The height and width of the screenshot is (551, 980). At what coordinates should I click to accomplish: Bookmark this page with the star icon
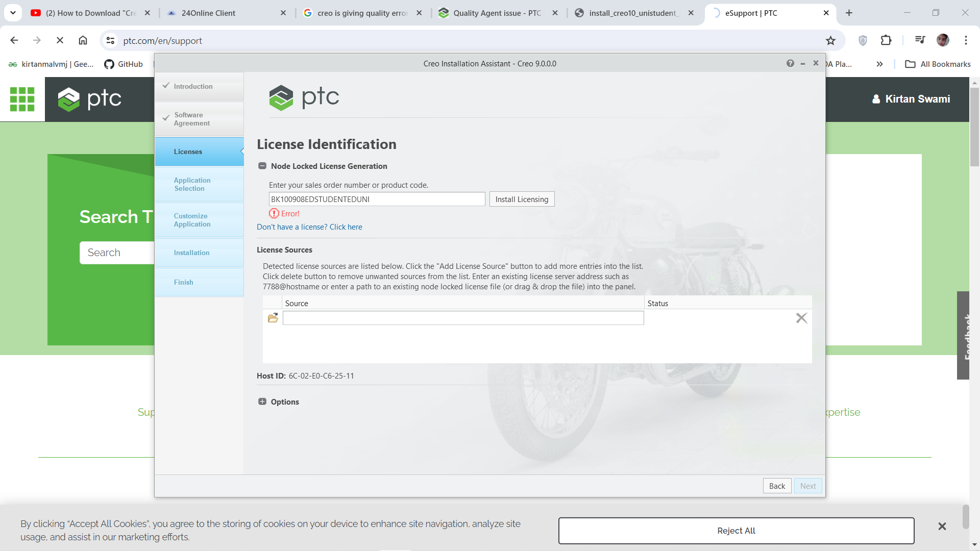[x=831, y=40]
